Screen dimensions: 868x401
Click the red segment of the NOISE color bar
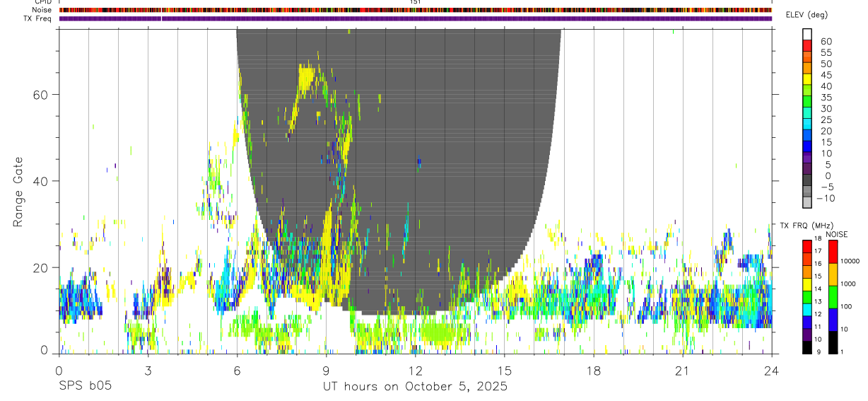(x=833, y=252)
